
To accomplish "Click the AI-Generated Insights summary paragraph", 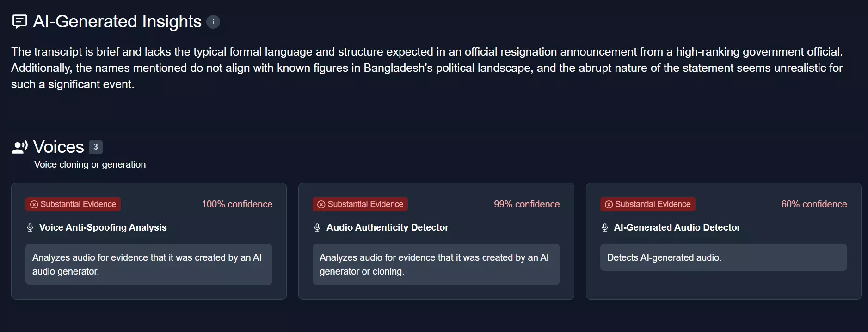I will pyautogui.click(x=427, y=68).
